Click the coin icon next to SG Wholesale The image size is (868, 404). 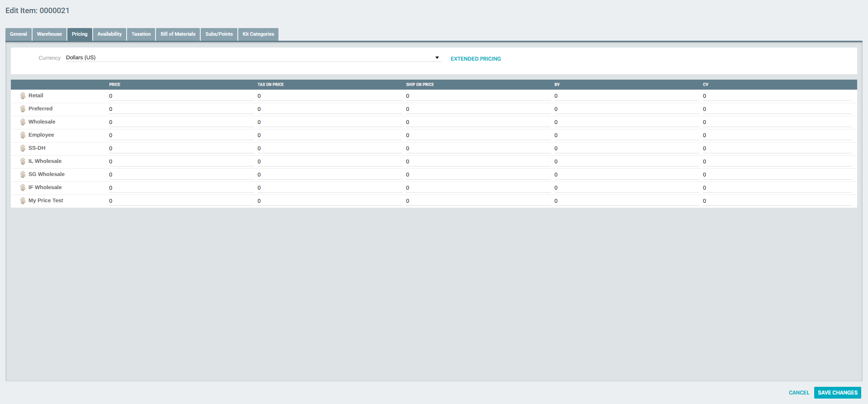[x=23, y=175]
